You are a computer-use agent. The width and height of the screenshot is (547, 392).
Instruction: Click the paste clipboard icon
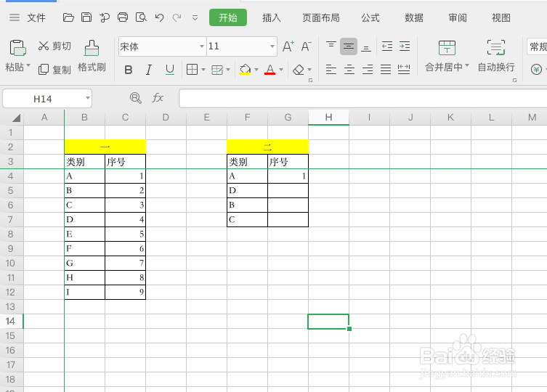click(17, 48)
